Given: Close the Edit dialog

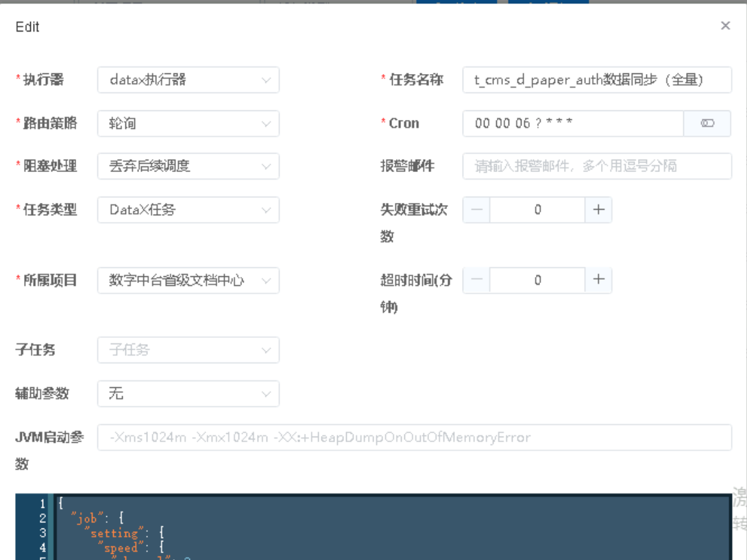Looking at the screenshot, I should click(x=725, y=26).
